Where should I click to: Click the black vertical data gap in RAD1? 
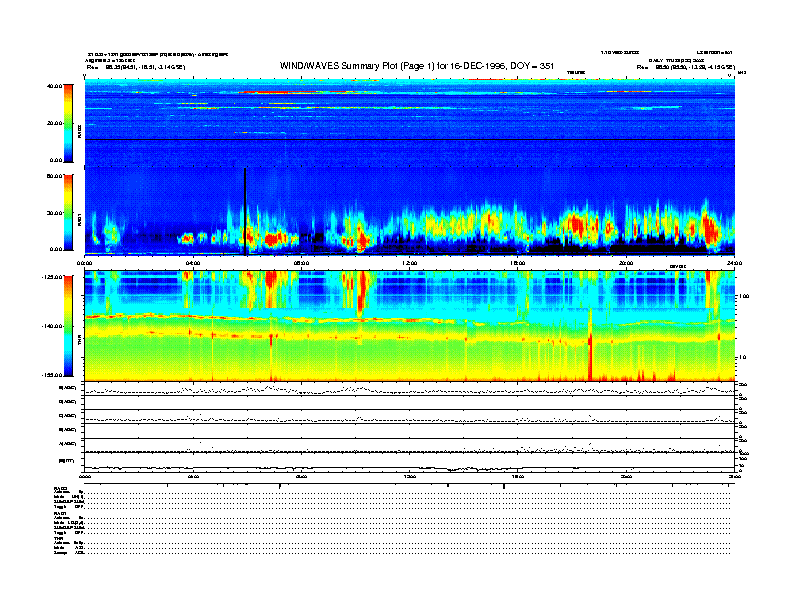pos(245,212)
